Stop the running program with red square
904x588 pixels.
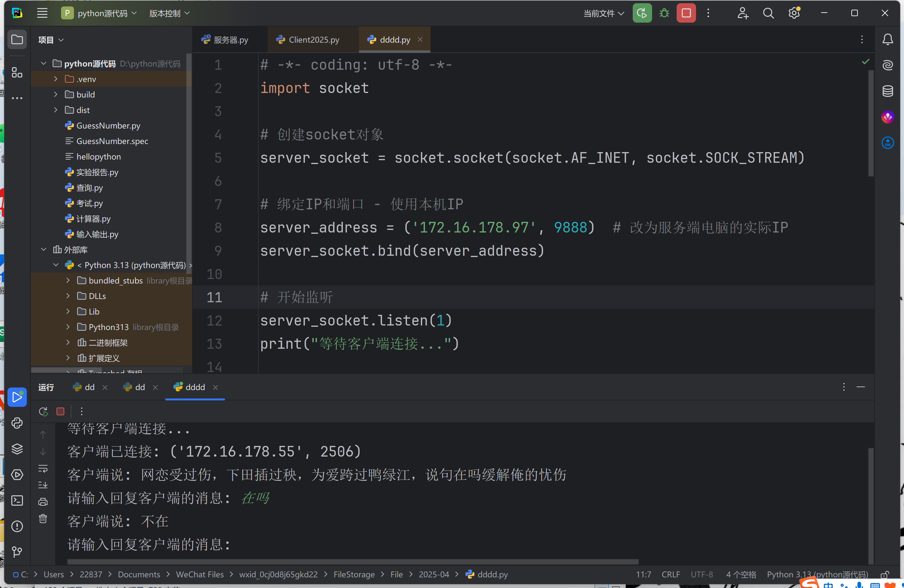[x=686, y=13]
